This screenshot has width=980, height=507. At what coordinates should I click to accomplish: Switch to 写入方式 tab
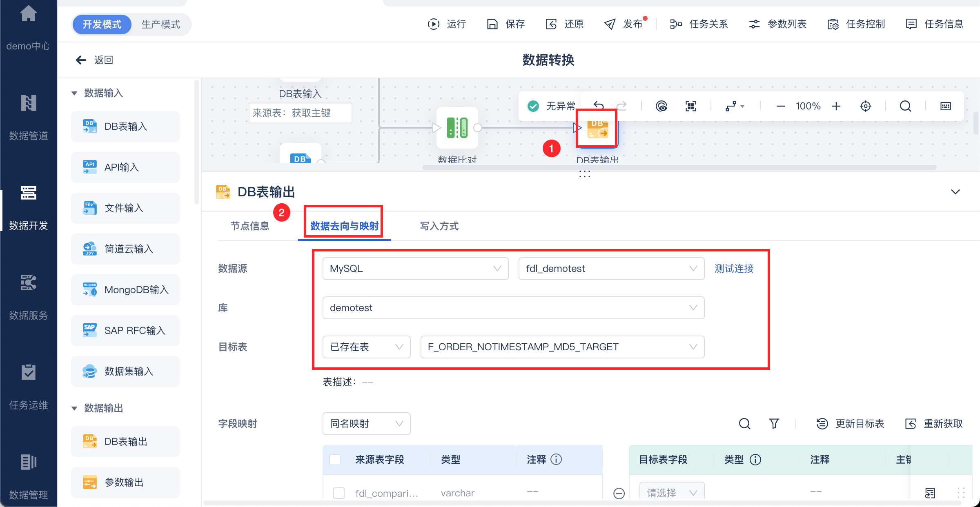[439, 226]
